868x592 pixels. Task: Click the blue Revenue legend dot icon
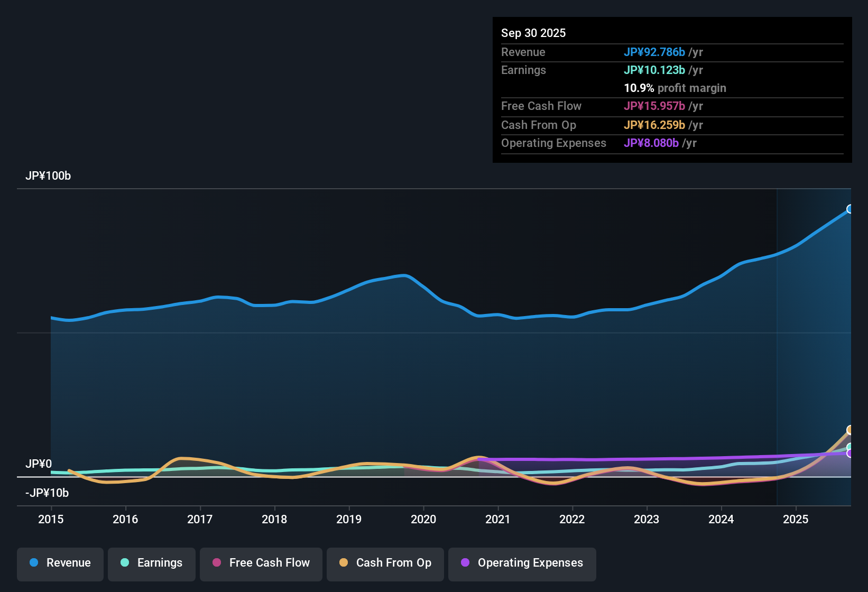33,563
